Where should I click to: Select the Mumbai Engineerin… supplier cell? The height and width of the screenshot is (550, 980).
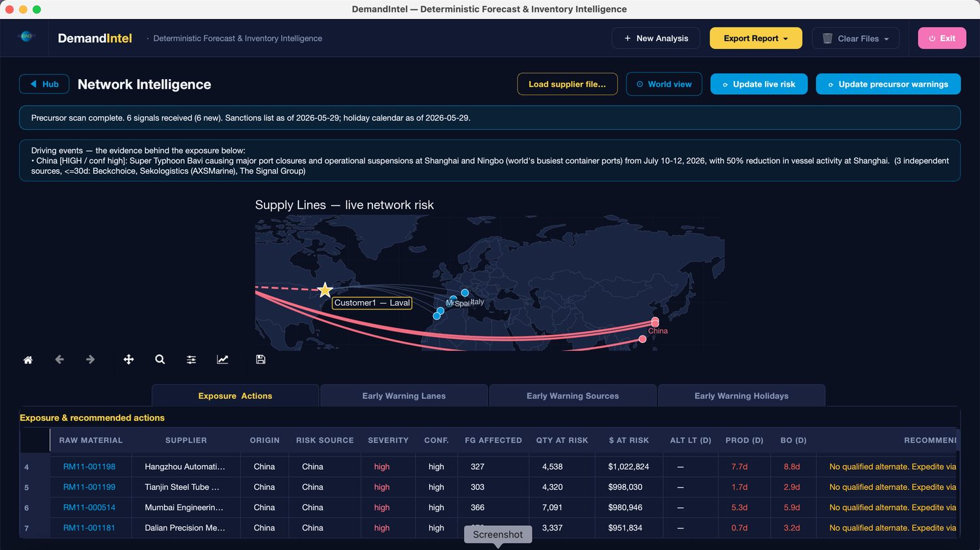pyautogui.click(x=186, y=507)
